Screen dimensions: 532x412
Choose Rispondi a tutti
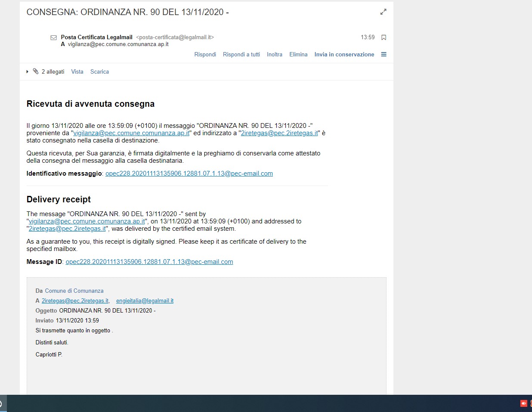pyautogui.click(x=241, y=55)
